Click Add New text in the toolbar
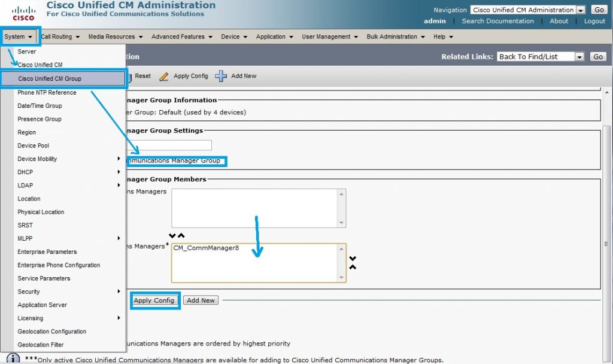The width and height of the screenshot is (613, 364). (244, 76)
